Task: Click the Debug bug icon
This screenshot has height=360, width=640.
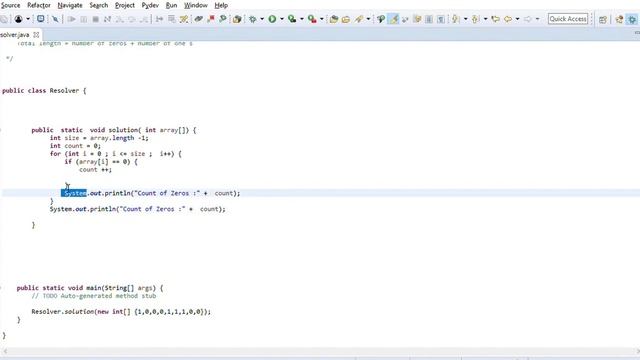Action: pos(253,19)
